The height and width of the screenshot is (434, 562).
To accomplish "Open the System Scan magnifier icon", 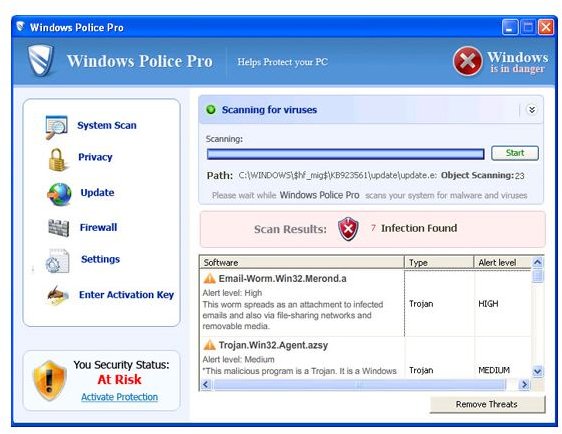I will [x=56, y=127].
